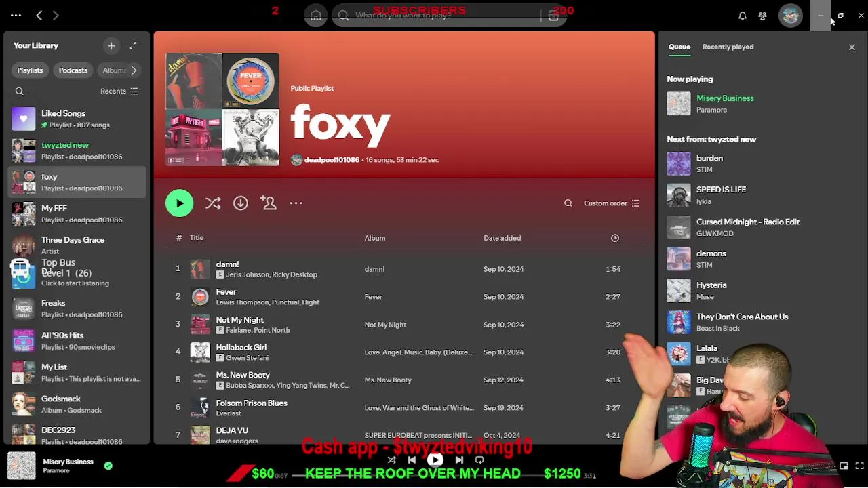Open Love. Angel. Music. Baby. album link
Screen dimensions: 868x488
(419, 352)
